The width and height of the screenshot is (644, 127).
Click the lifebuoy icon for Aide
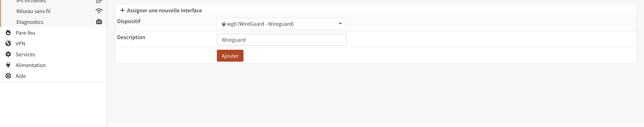[8, 76]
